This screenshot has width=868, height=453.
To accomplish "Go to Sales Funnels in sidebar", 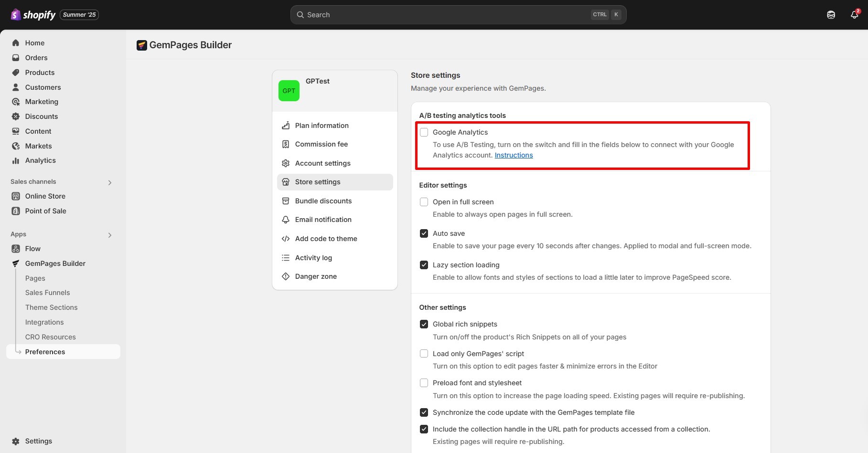I will click(x=47, y=293).
